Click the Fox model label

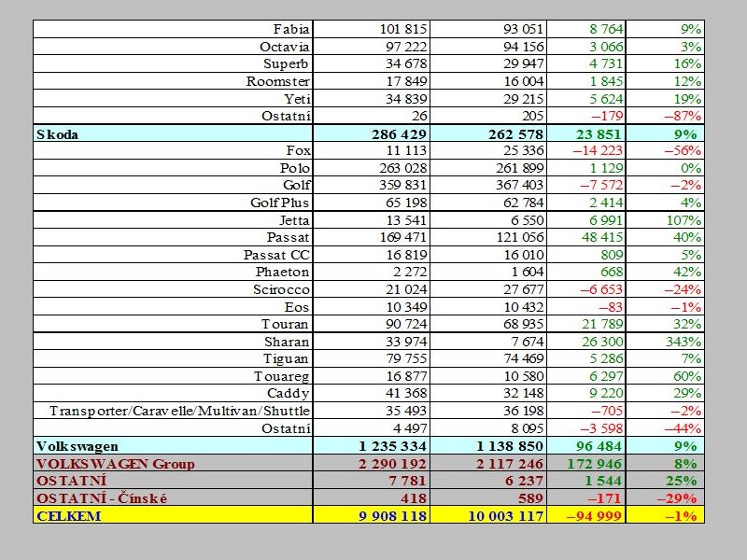pyautogui.click(x=298, y=150)
